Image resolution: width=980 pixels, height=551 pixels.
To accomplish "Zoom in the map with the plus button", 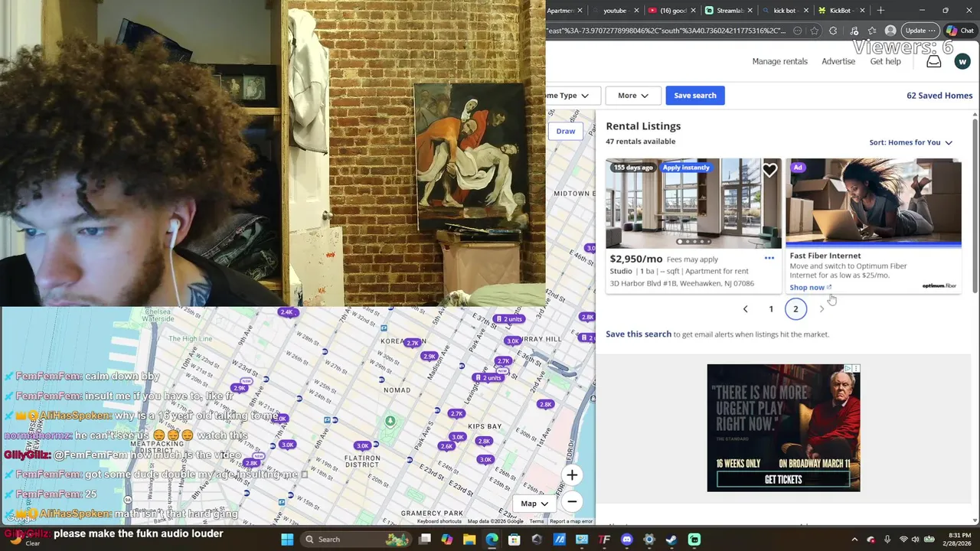I will pos(572,475).
